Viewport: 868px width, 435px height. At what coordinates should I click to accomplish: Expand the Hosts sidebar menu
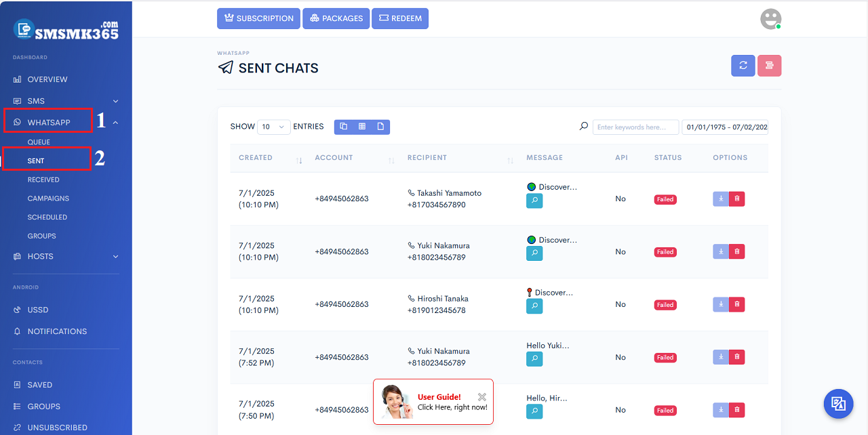[x=66, y=256]
